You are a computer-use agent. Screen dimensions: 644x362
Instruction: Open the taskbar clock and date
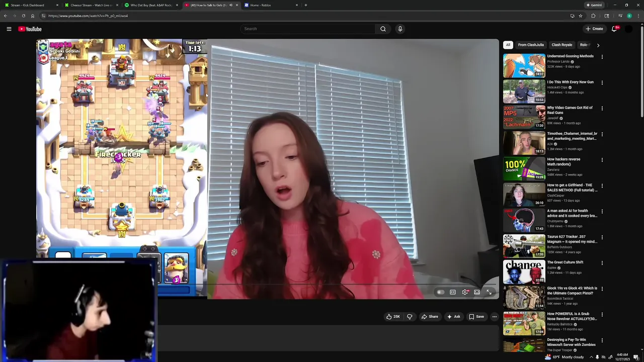(x=623, y=357)
